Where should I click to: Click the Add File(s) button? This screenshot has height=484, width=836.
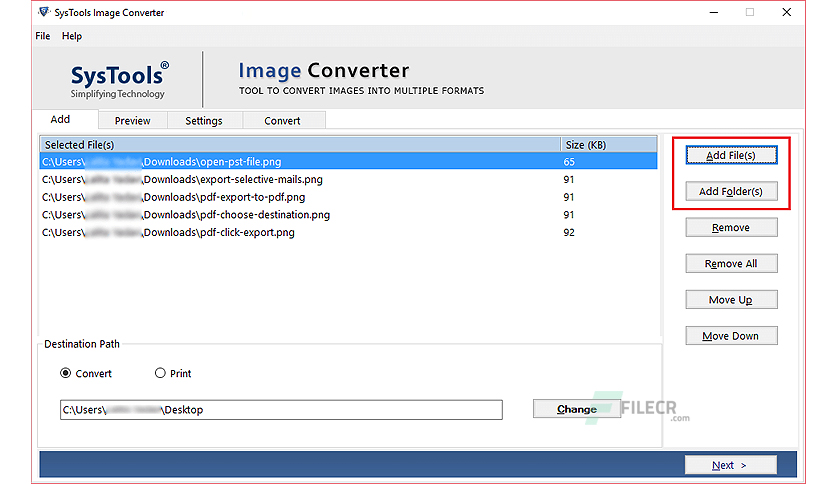731,155
